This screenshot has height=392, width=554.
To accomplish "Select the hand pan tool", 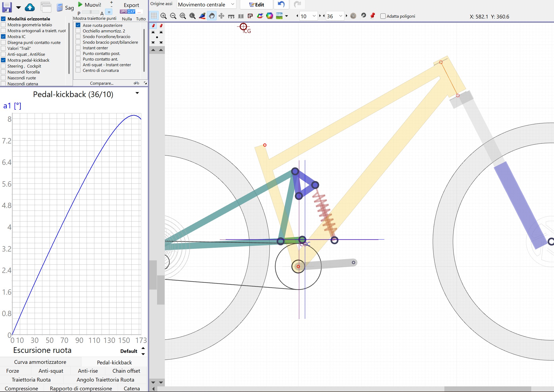I will point(212,16).
